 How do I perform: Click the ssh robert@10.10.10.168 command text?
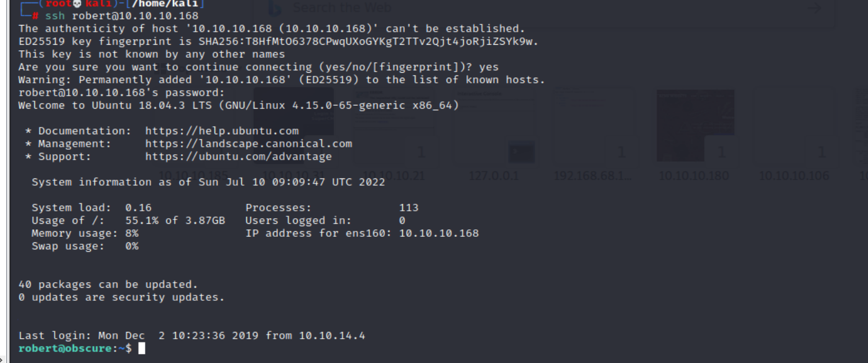(122, 16)
